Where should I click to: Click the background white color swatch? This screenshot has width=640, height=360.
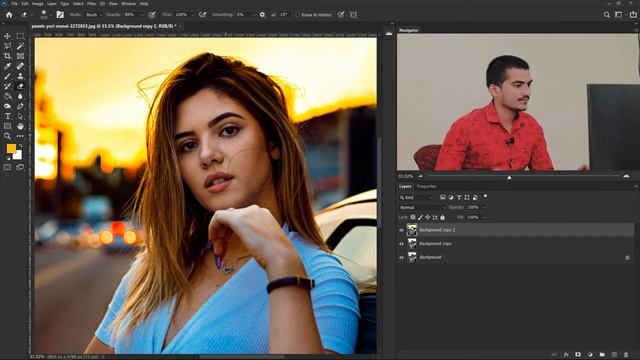pyautogui.click(x=18, y=156)
